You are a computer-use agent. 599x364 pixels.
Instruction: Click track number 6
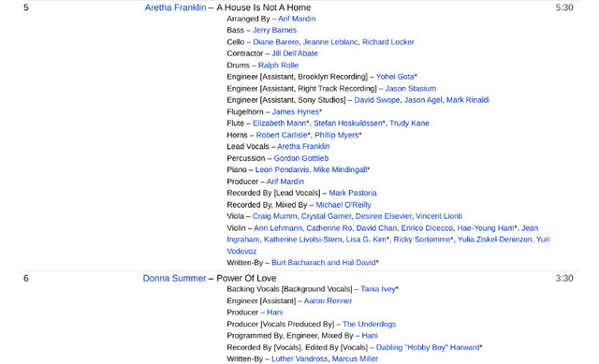point(26,279)
